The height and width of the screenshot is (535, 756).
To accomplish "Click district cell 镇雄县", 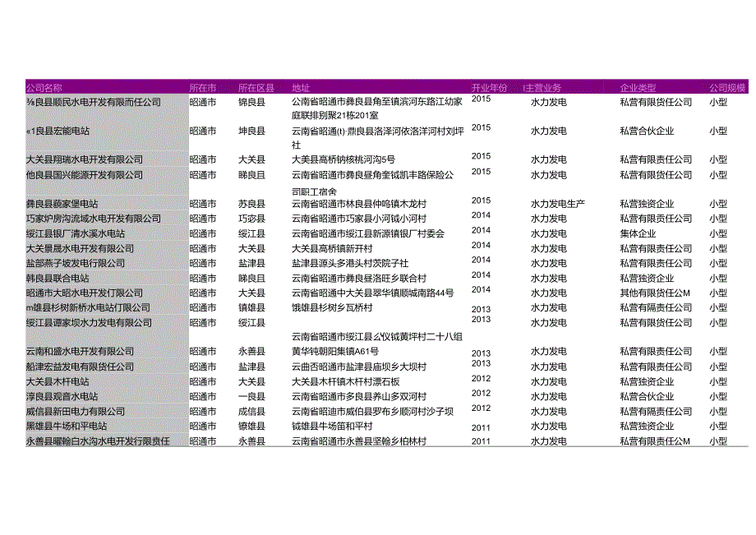I will point(251,307).
